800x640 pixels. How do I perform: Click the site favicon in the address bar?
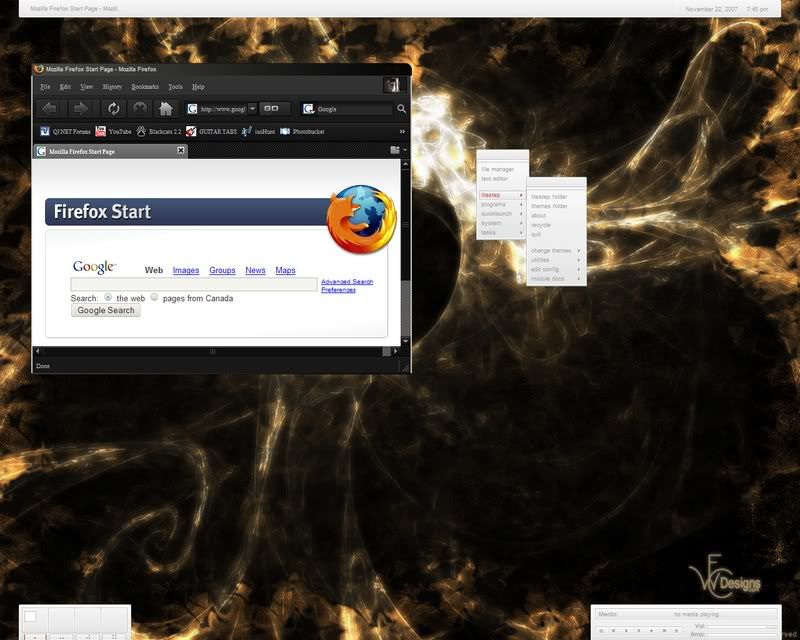tap(192, 109)
